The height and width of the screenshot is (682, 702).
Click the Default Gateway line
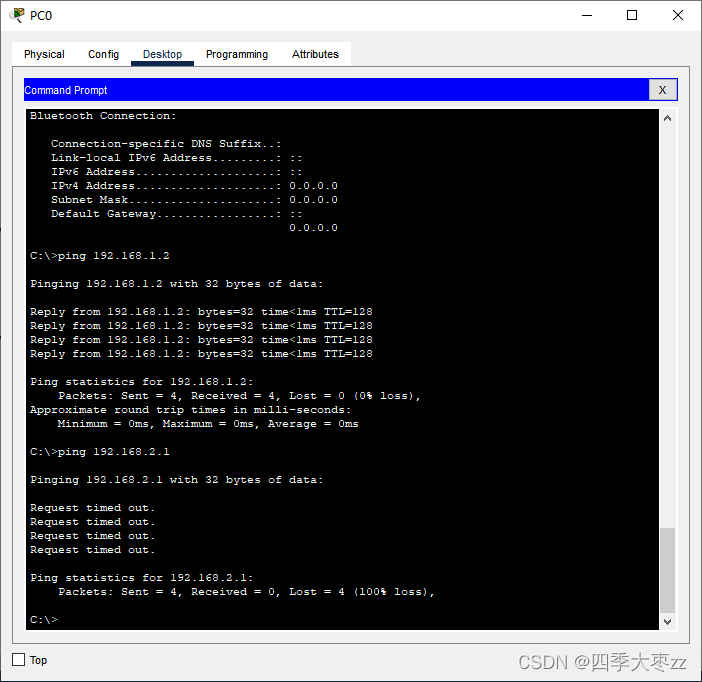tap(176, 214)
